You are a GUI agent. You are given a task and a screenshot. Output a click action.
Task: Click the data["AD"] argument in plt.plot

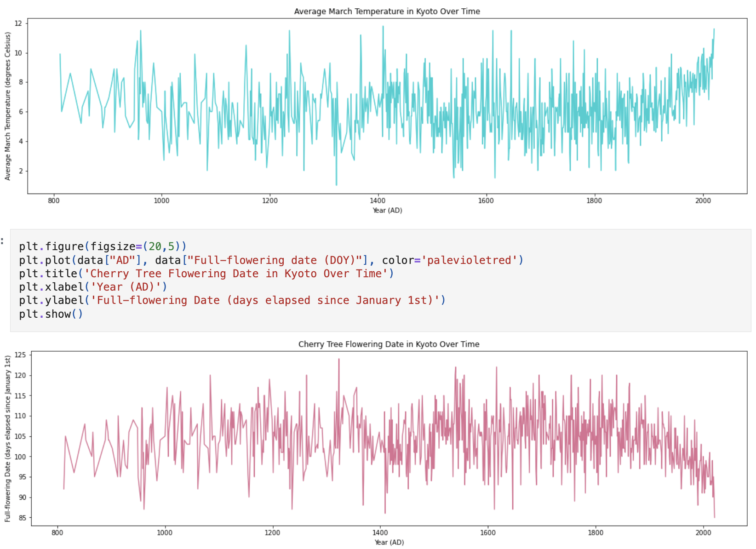pyautogui.click(x=109, y=260)
